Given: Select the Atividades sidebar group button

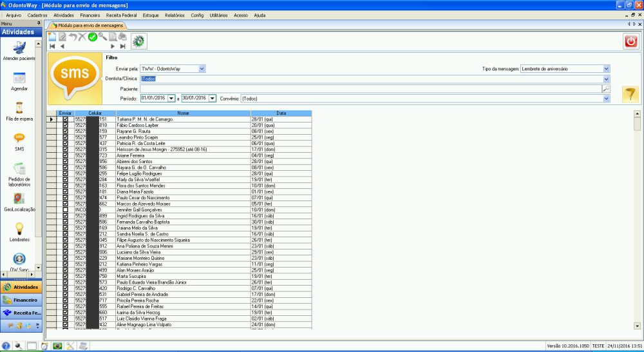Looking at the screenshot, I should tap(21, 287).
